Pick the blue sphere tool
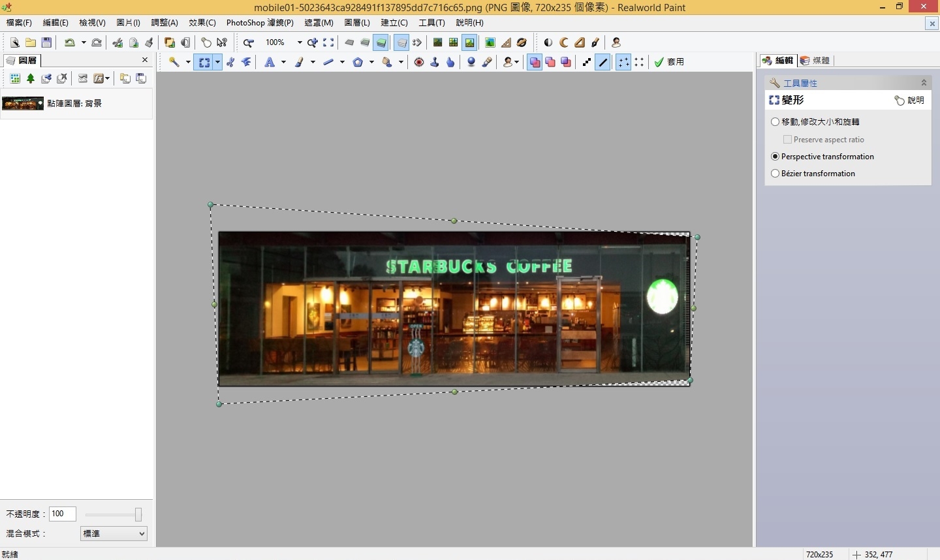Screen dimensions: 940x560 (x=471, y=62)
